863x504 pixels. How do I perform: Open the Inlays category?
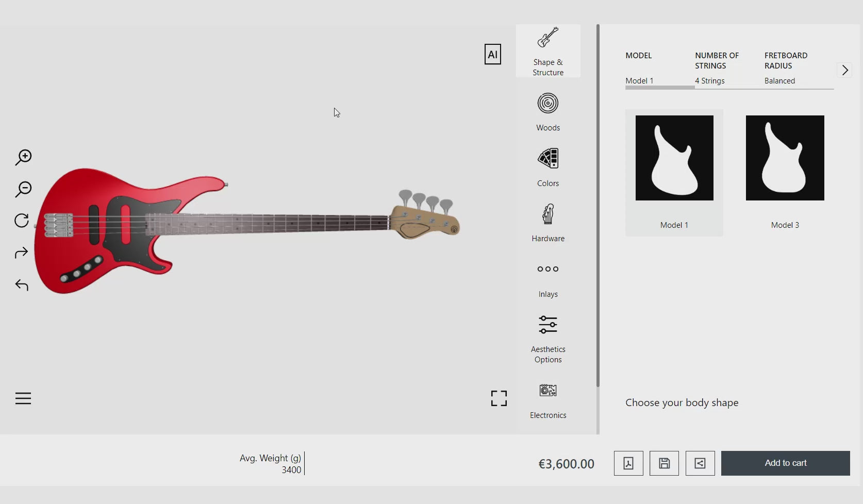[x=548, y=279]
